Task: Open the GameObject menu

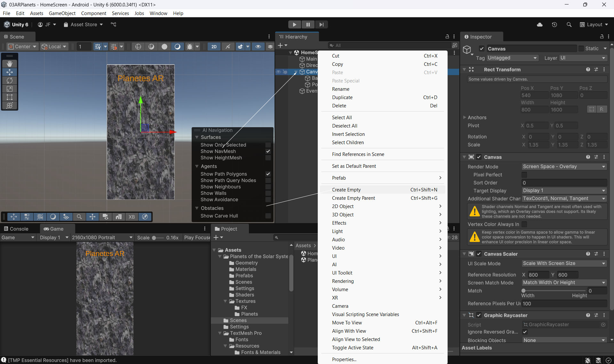Action: tap(62, 13)
